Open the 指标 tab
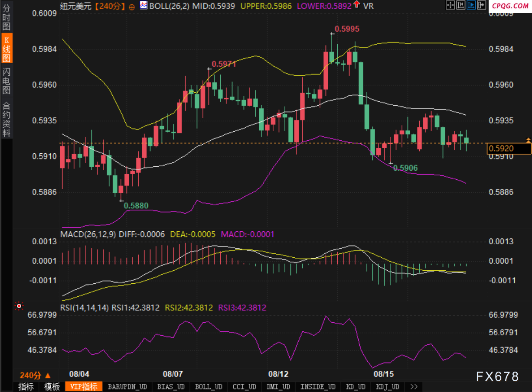The height and width of the screenshot is (392, 532). (x=26, y=387)
